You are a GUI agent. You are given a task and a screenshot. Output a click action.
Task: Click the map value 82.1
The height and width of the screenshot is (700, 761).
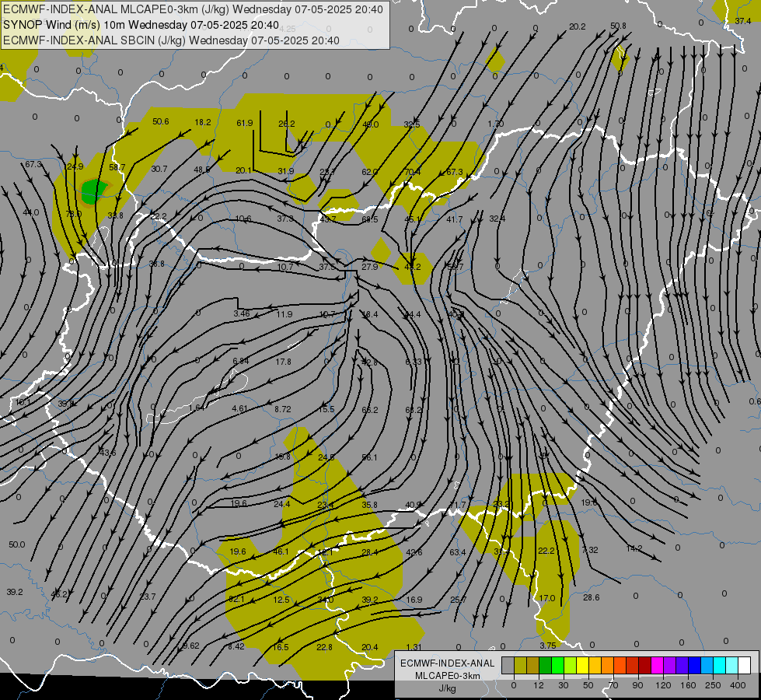point(236,599)
